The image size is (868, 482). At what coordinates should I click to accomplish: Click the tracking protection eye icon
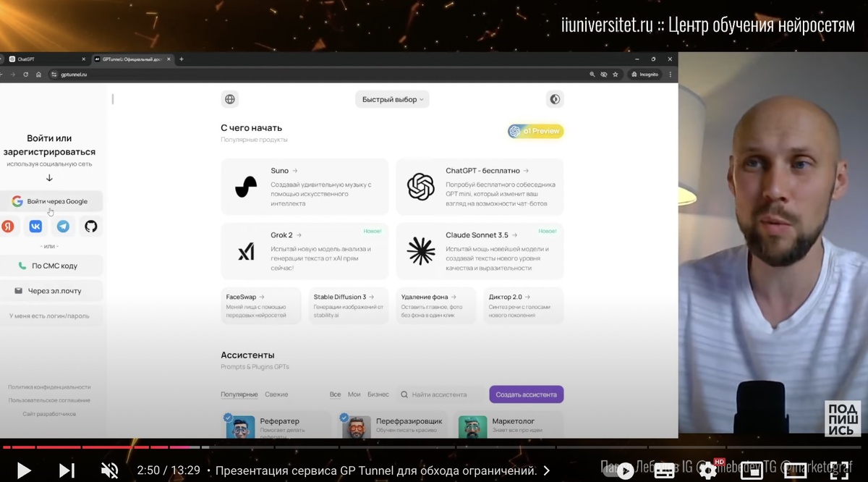click(x=604, y=74)
